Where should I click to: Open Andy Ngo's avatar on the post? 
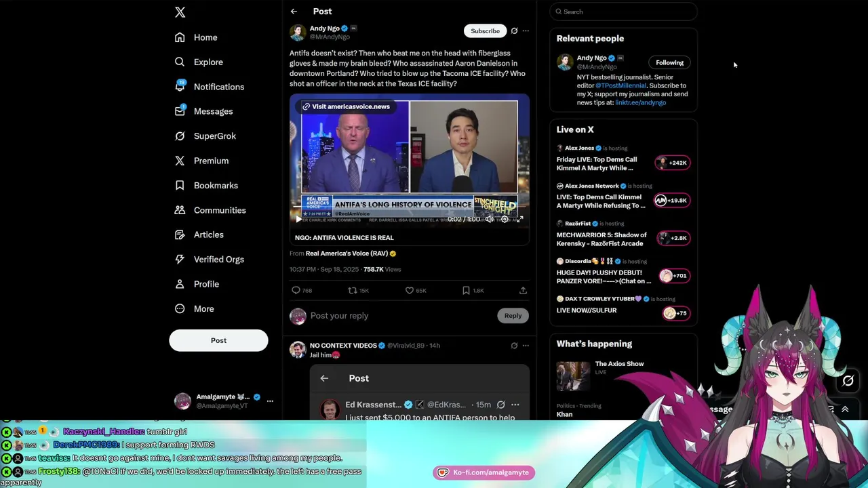click(x=298, y=33)
